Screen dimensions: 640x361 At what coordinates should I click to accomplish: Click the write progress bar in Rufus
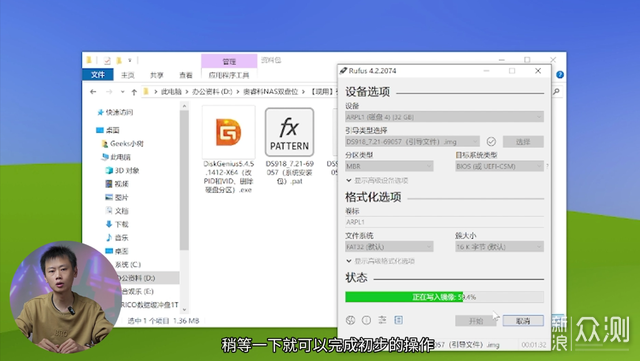coord(444,297)
